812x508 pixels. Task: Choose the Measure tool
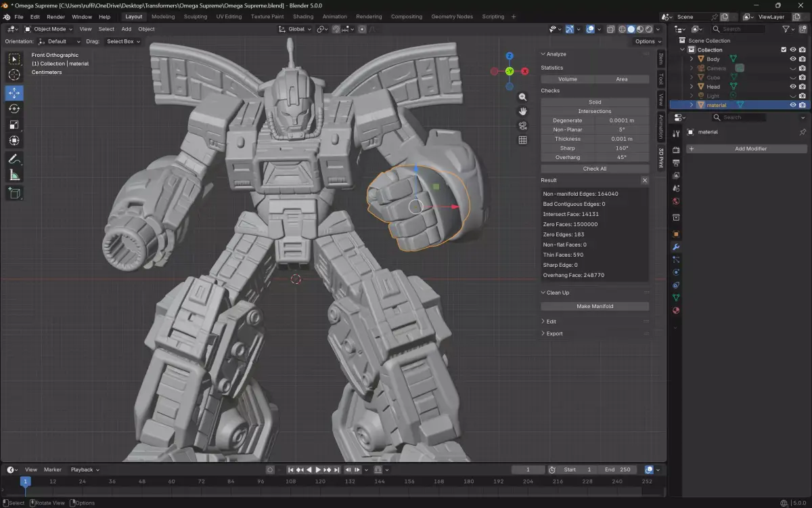pyautogui.click(x=14, y=176)
